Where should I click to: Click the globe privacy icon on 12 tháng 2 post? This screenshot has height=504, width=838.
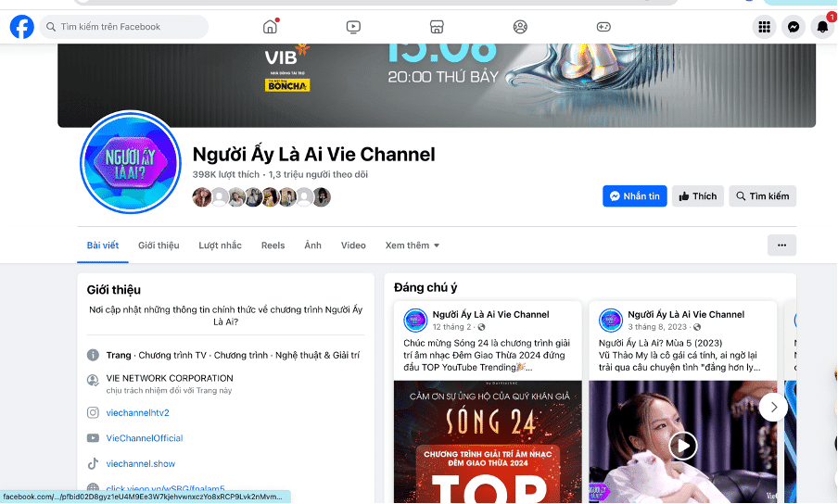coord(481,327)
